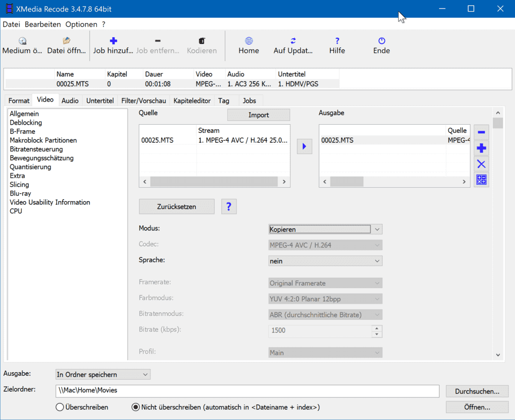515x420 pixels.
Task: Check for updates via Auf Update icon
Action: click(293, 41)
